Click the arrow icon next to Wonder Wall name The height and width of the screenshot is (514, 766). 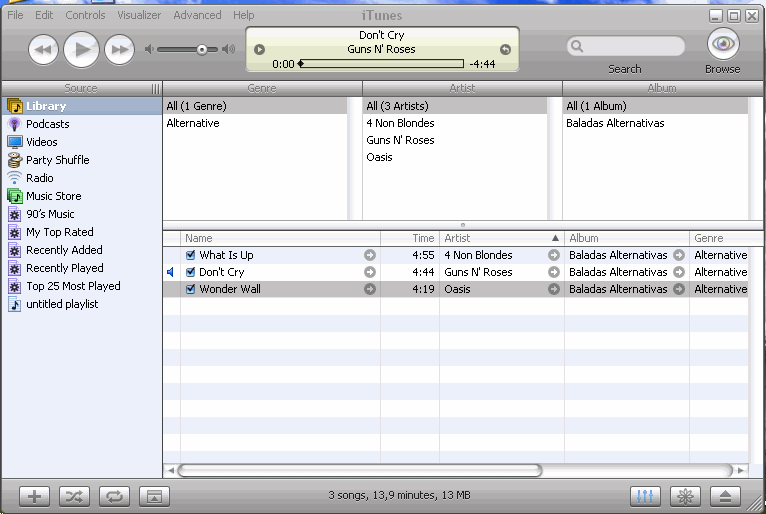pyautogui.click(x=370, y=289)
